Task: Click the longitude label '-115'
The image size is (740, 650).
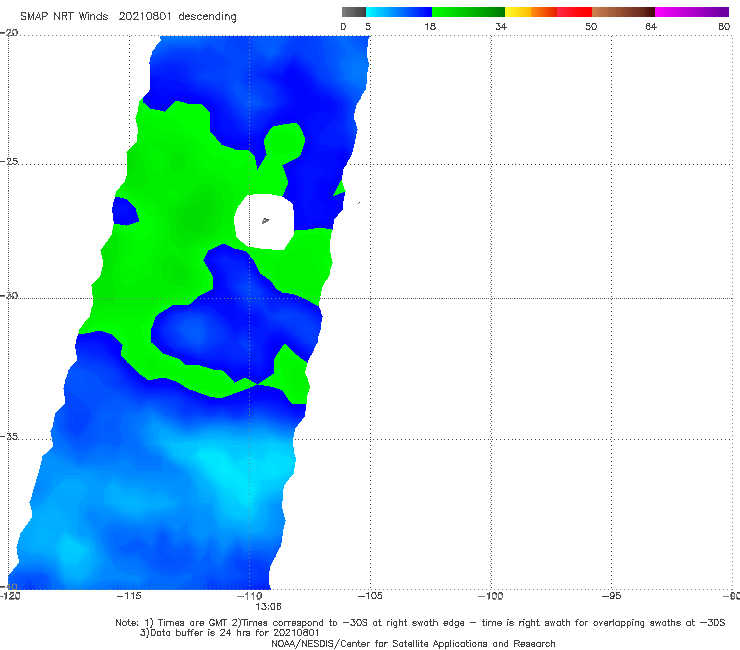Action: (x=129, y=596)
